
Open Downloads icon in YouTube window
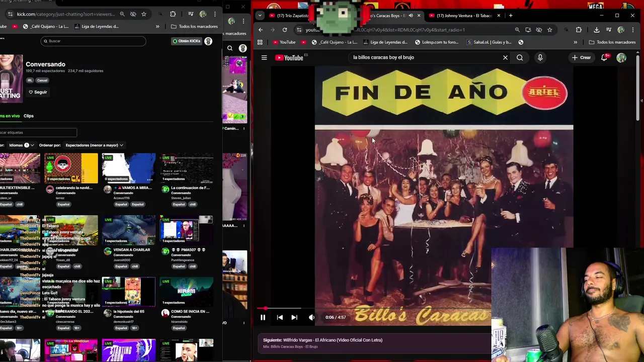[596, 30]
